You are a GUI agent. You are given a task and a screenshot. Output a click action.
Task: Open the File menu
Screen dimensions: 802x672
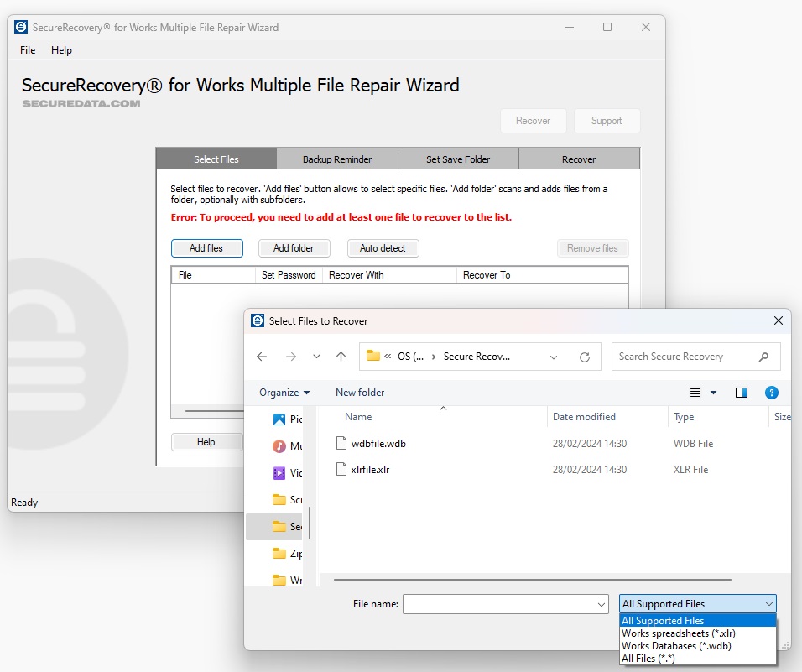coord(28,50)
